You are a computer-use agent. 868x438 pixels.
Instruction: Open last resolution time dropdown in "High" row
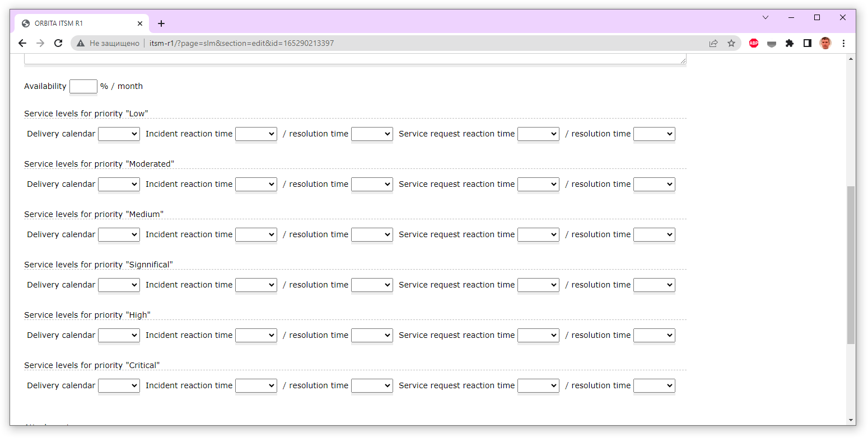click(654, 335)
